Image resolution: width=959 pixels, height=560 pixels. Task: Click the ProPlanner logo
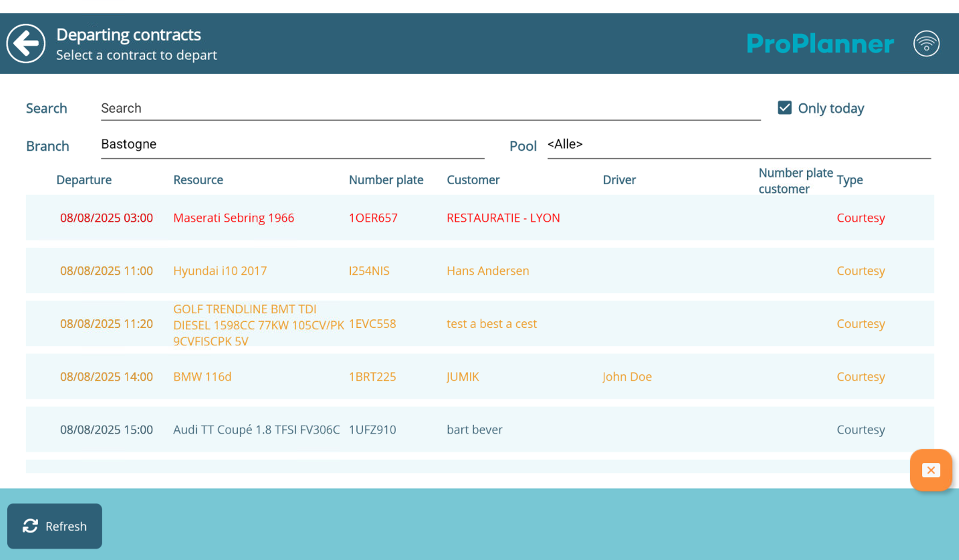pyautogui.click(x=820, y=44)
